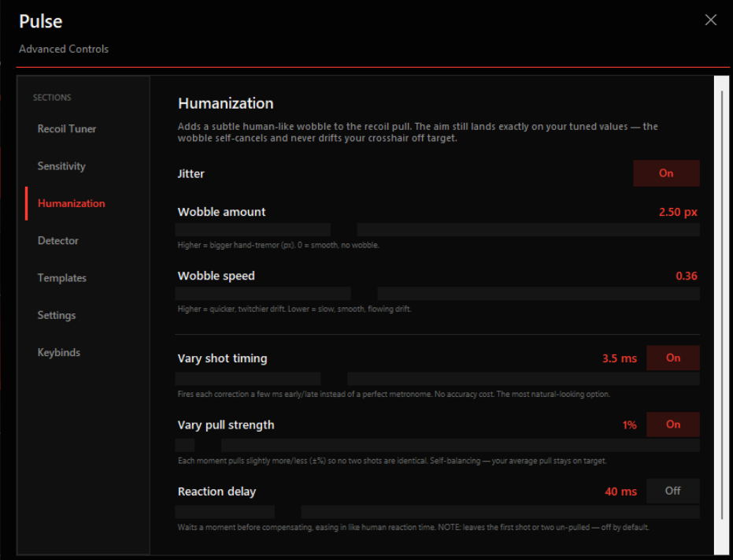The image size is (733, 560).
Task: Click the Pulse title text
Action: click(41, 21)
